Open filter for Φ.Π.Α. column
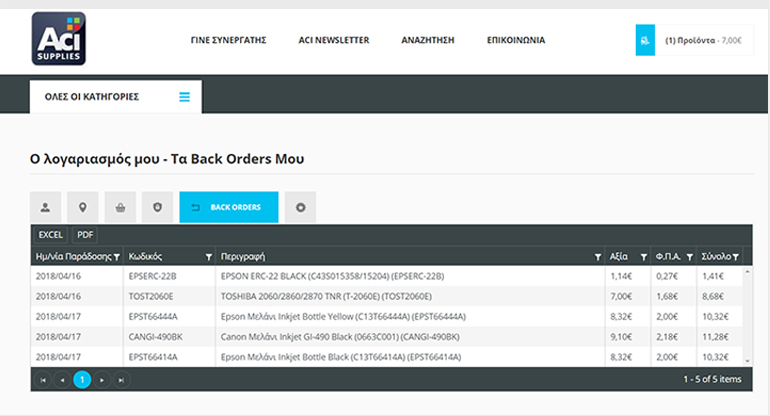The height and width of the screenshot is (416, 770). [x=689, y=257]
